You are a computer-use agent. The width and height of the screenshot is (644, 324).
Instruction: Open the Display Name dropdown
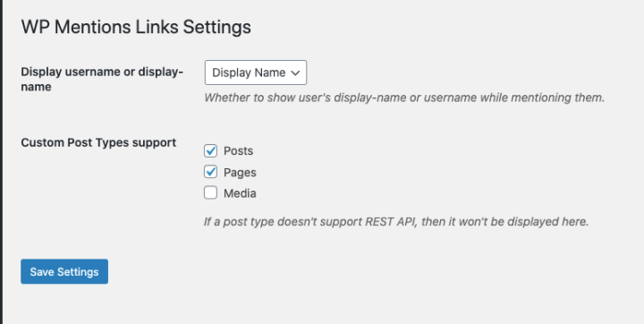pyautogui.click(x=256, y=72)
